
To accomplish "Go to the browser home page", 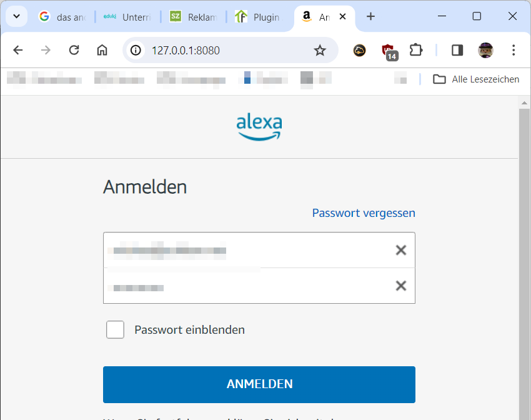I will pos(102,51).
